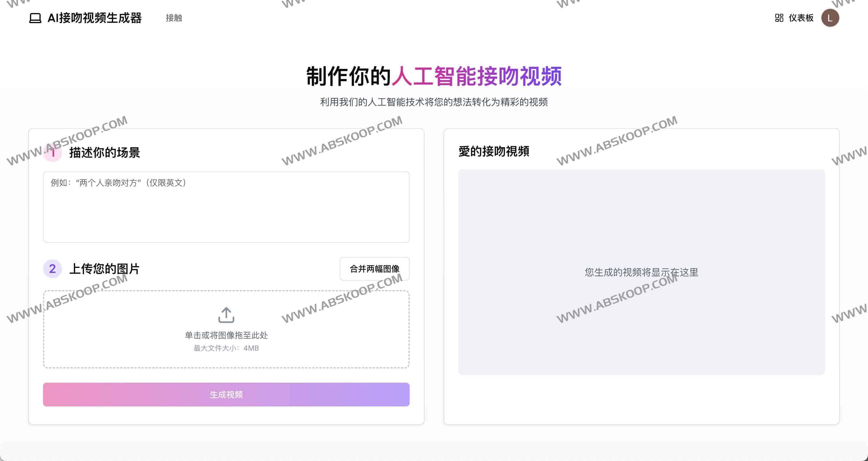Click the 描述你的场景 section heading
The height and width of the screenshot is (461, 868).
(104, 153)
